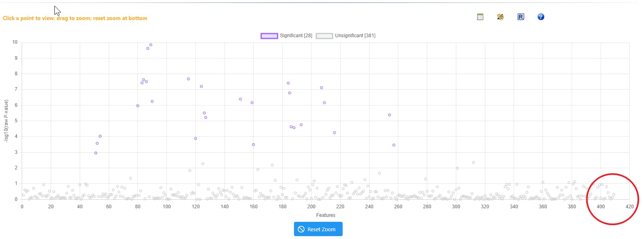
Task: Click the Reset Zoom button
Action: pyautogui.click(x=318, y=229)
